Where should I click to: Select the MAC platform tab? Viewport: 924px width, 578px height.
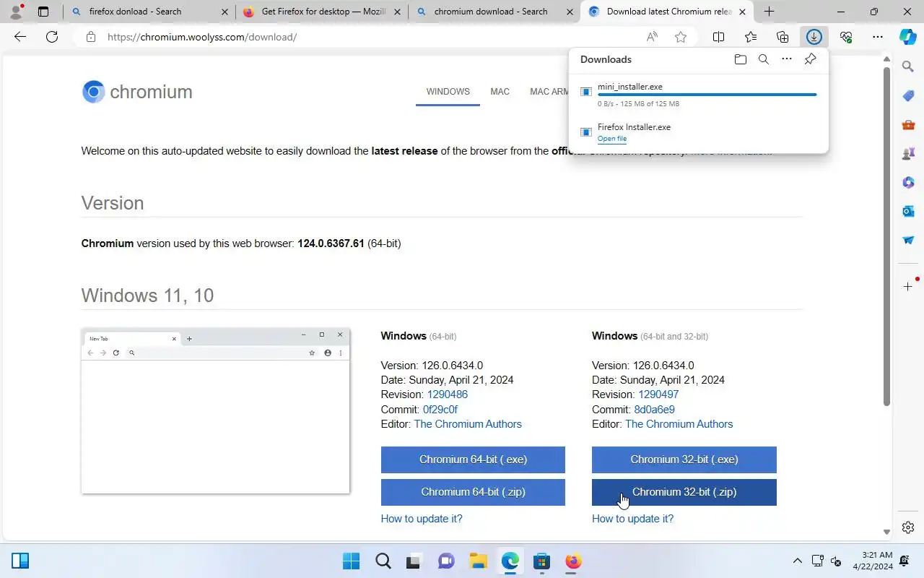point(500,92)
